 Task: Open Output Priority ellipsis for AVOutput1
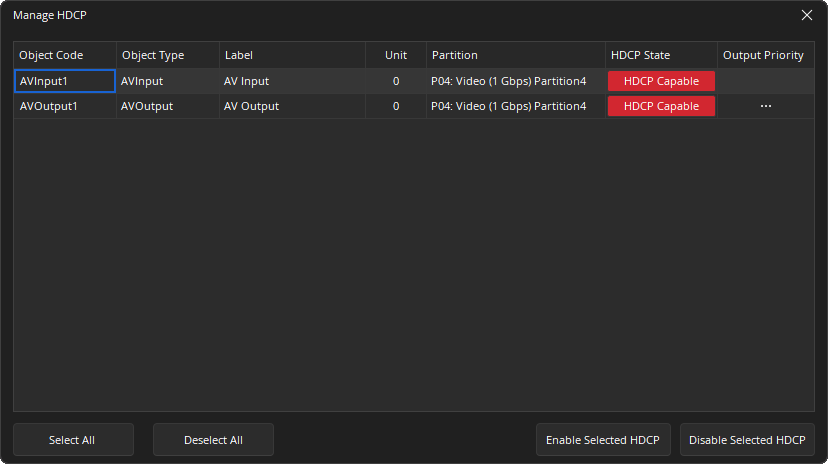click(x=766, y=106)
